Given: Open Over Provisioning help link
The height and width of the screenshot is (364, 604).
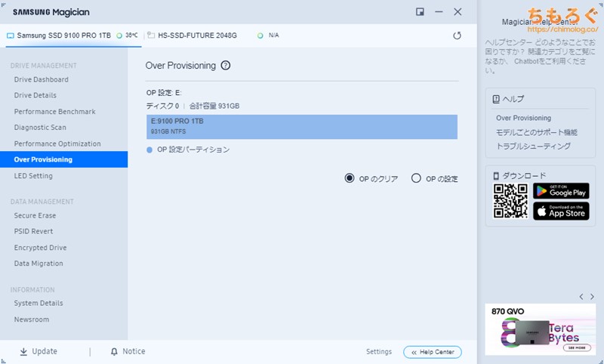Looking at the screenshot, I should pos(523,118).
